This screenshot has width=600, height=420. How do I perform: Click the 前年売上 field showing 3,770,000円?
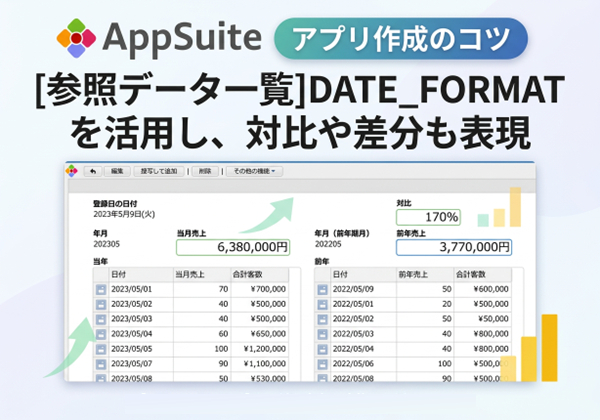click(454, 247)
